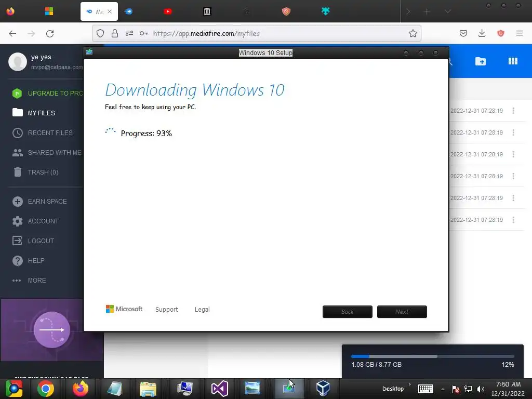Open ACCOUNT settings in sidebar
This screenshot has height=399, width=532.
click(x=35, y=221)
